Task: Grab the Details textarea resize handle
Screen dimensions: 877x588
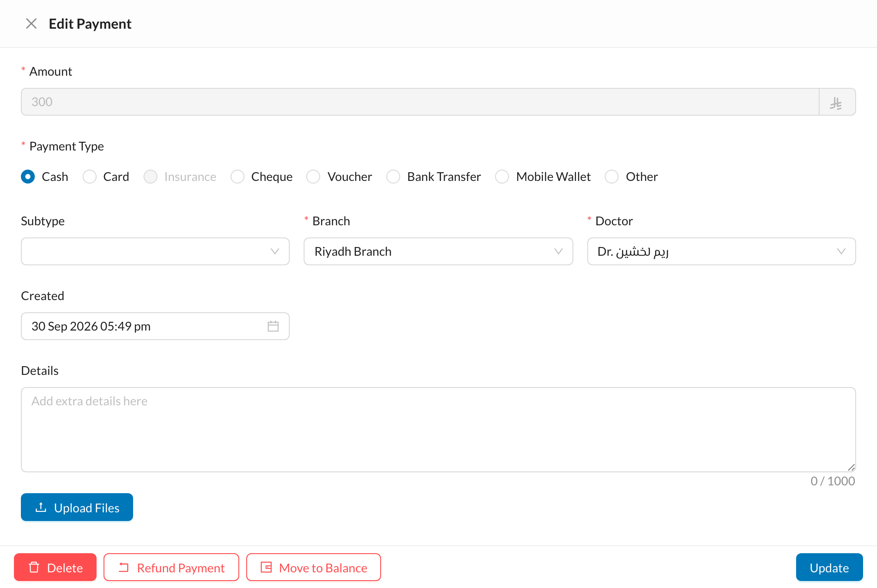Action: point(851,468)
